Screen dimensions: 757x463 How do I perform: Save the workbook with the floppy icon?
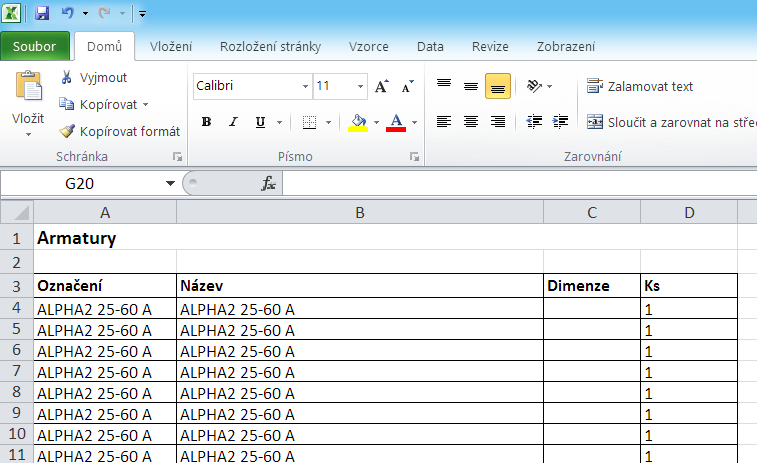pos(42,13)
